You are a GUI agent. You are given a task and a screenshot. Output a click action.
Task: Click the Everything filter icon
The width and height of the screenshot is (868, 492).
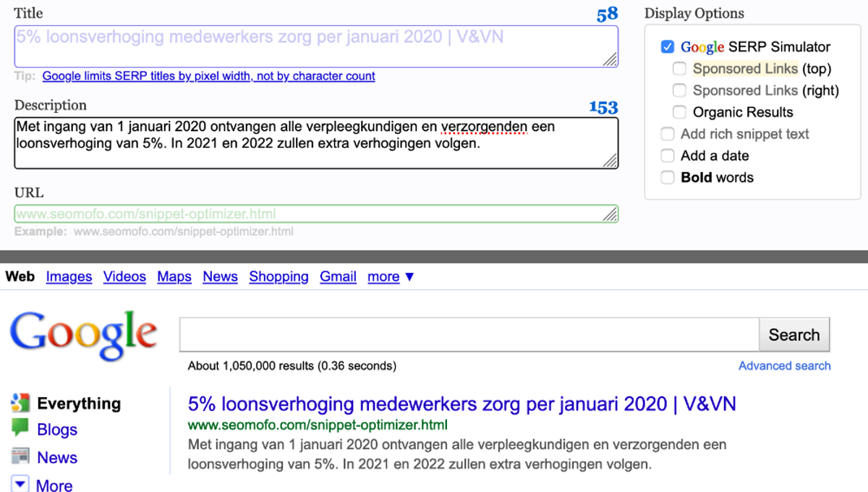pyautogui.click(x=20, y=403)
